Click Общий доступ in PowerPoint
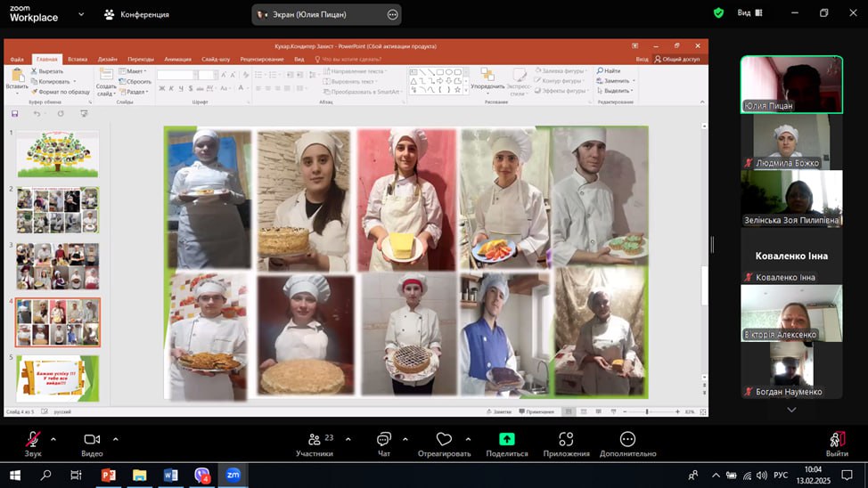The height and width of the screenshot is (488, 868). tap(677, 59)
